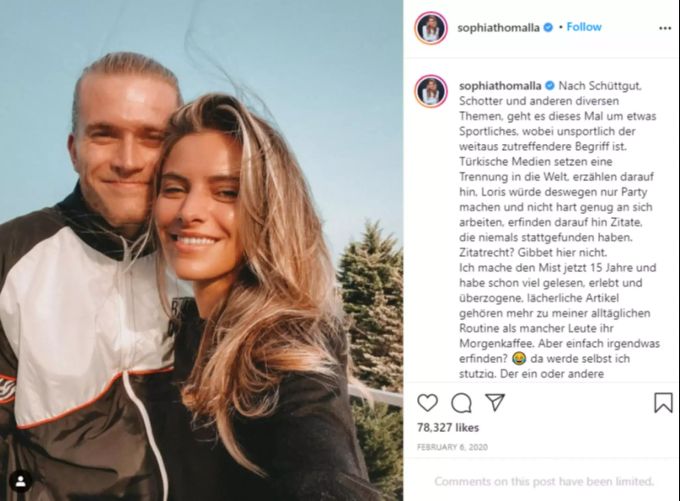The image size is (680, 501).
Task: Open the three-dot more options menu
Action: [x=665, y=28]
